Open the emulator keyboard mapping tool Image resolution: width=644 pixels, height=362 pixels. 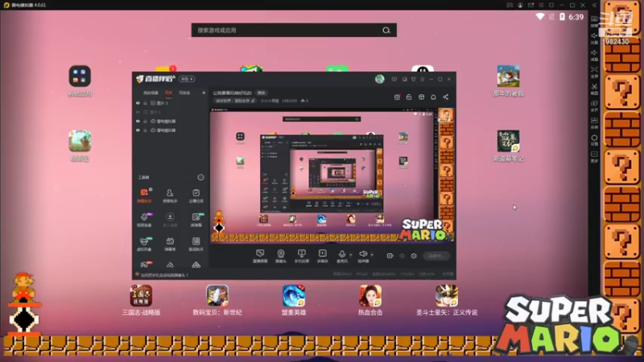pos(594,21)
